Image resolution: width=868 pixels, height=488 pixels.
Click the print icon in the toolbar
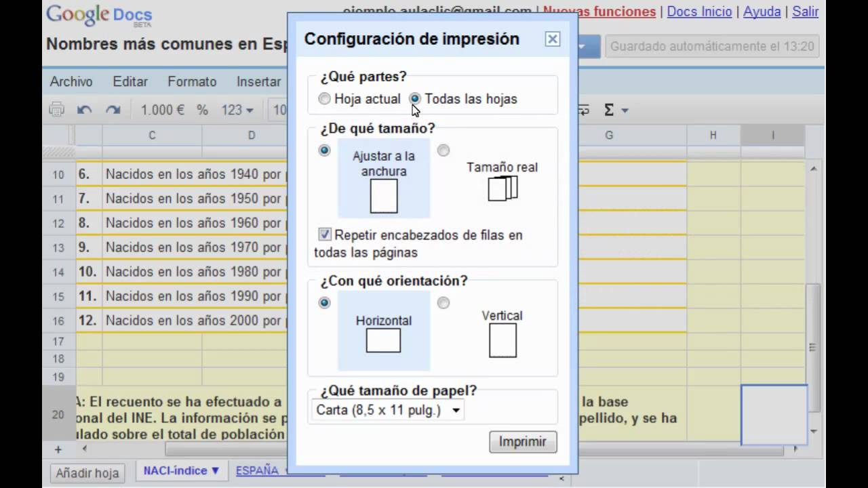(56, 110)
